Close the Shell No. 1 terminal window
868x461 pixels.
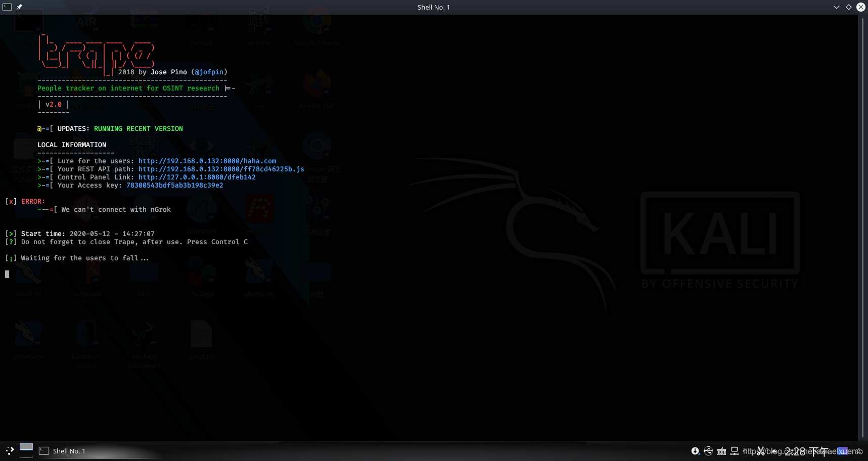tap(861, 7)
